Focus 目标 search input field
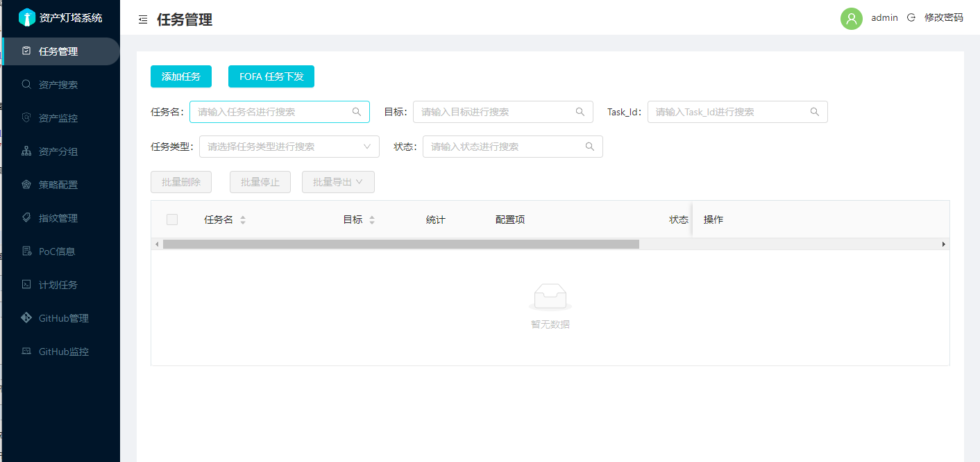 (x=503, y=112)
